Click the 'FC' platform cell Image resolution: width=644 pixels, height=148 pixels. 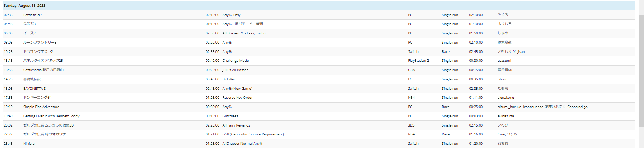(410, 79)
